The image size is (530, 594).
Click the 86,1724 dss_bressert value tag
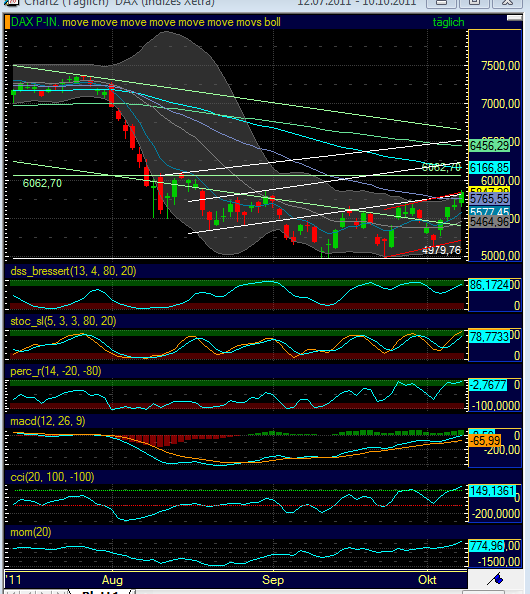(489, 285)
